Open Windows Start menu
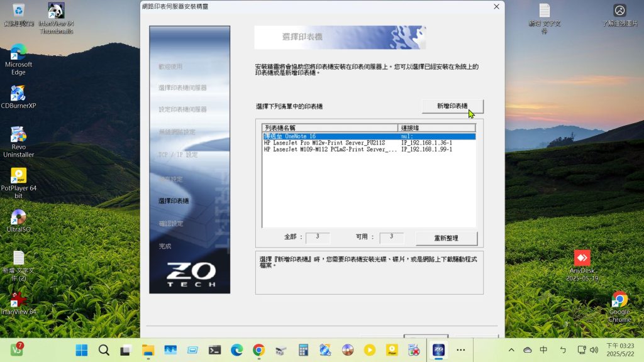Image resolution: width=644 pixels, height=362 pixels. coord(82,350)
